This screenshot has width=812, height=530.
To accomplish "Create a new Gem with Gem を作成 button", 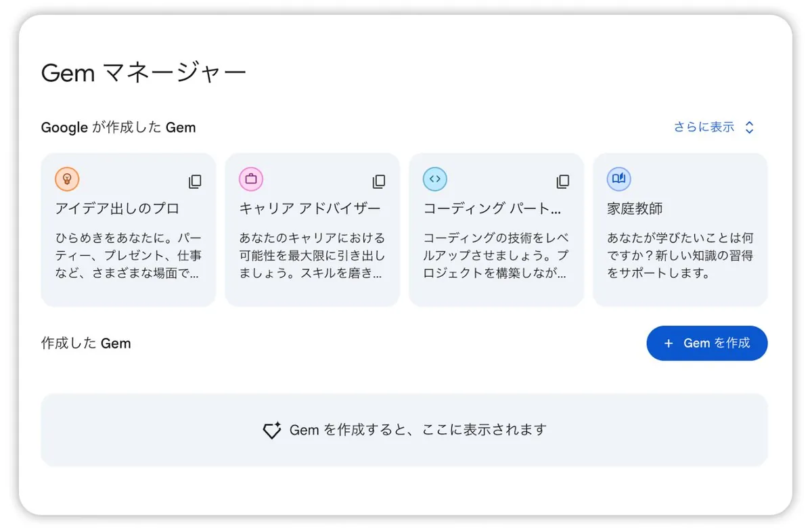I will pyautogui.click(x=707, y=343).
